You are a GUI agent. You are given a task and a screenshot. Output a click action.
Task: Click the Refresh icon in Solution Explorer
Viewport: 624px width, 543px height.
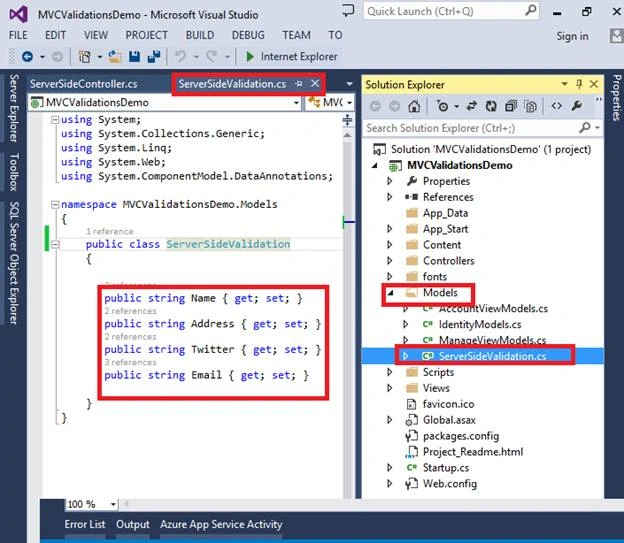click(491, 106)
